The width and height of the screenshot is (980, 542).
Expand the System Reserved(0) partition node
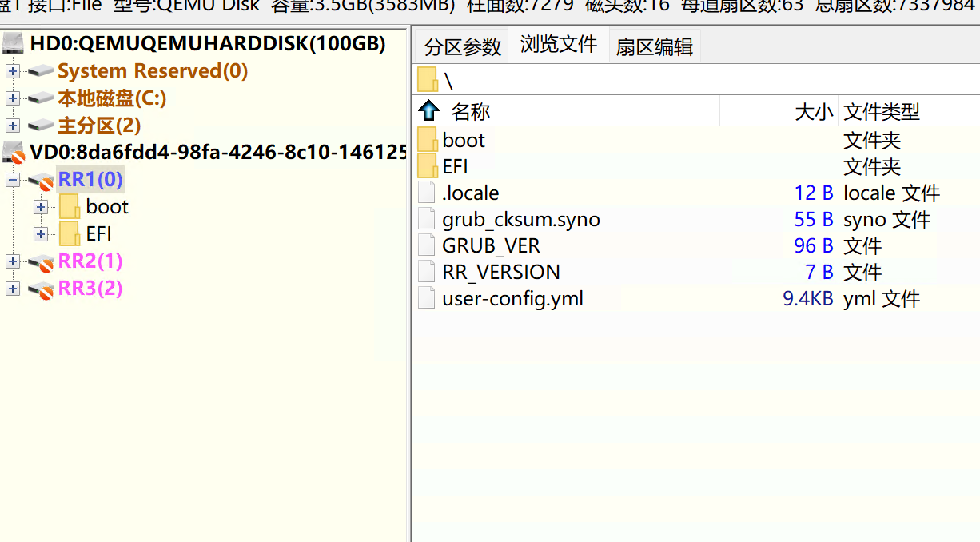point(12,71)
